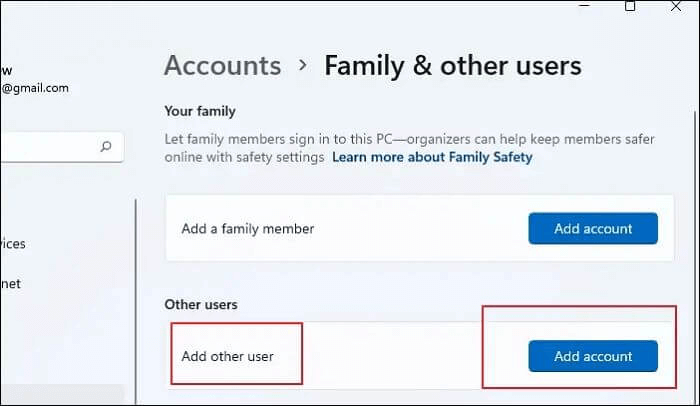Go back to Accounts via breadcrumb

[x=222, y=66]
